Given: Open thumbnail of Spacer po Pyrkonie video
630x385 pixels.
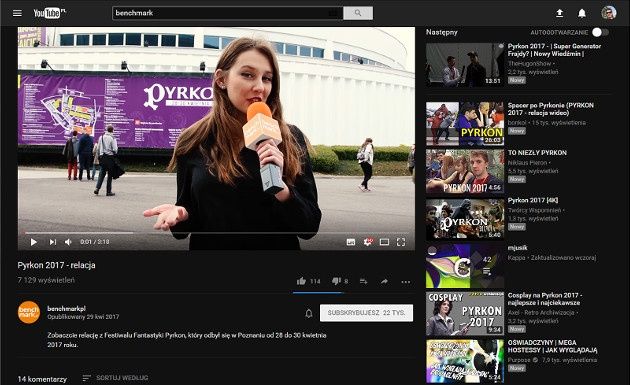Looking at the screenshot, I should pyautogui.click(x=465, y=124).
